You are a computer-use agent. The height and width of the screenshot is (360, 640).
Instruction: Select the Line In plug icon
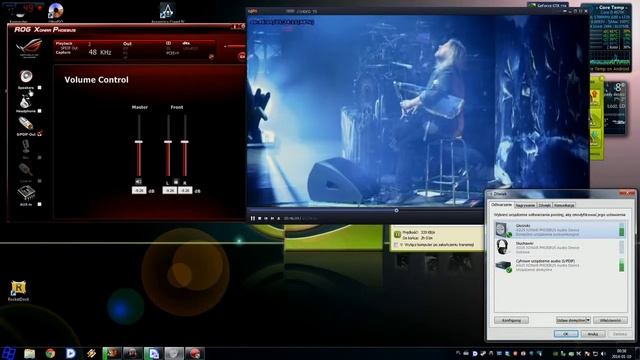25,170
